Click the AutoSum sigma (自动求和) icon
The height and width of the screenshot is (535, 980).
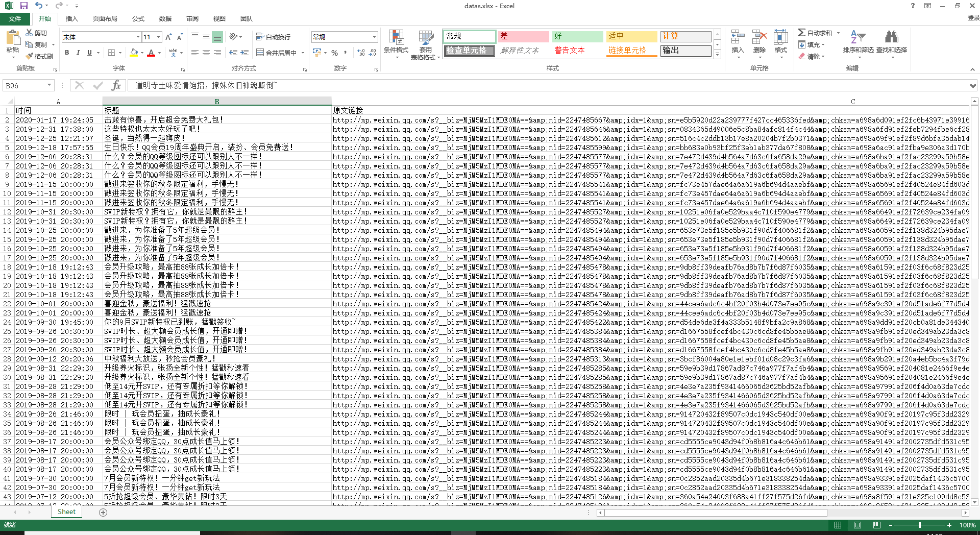[802, 33]
